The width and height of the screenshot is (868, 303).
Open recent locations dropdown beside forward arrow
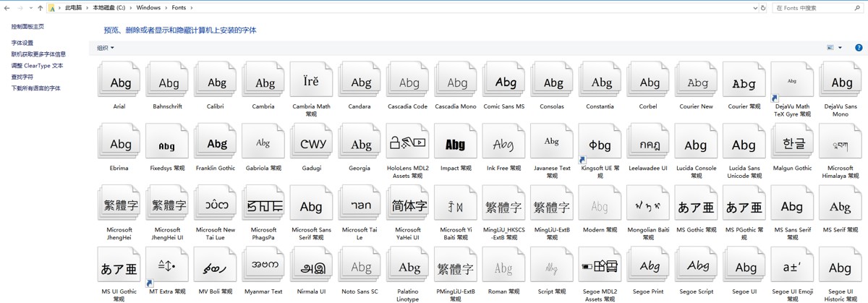[30, 8]
